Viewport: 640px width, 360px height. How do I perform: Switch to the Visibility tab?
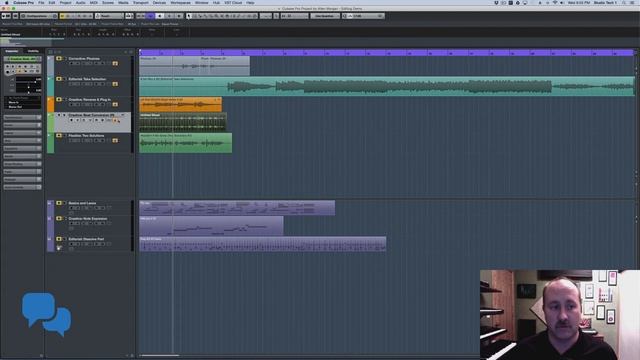coord(33,51)
